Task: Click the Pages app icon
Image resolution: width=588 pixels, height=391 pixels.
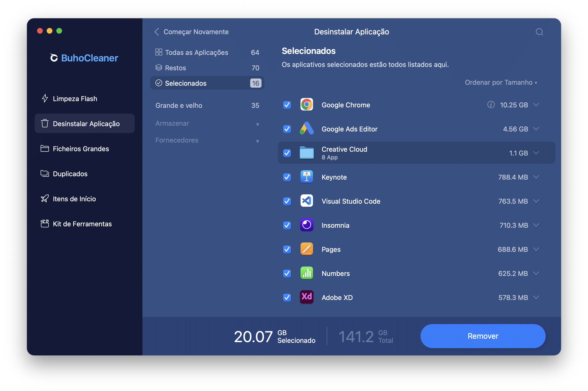Action: 307,249
